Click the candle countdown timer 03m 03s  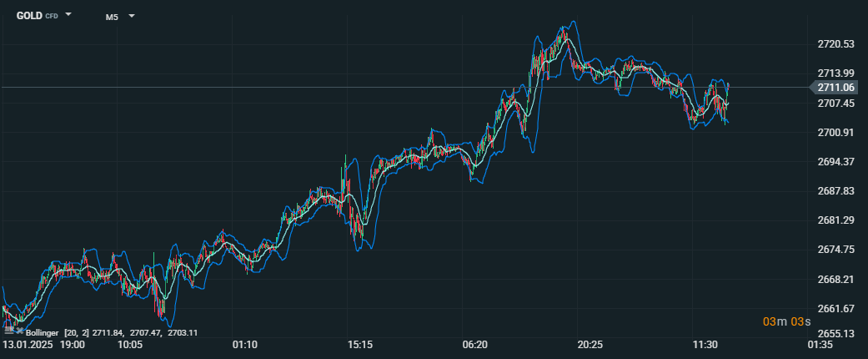click(x=785, y=322)
